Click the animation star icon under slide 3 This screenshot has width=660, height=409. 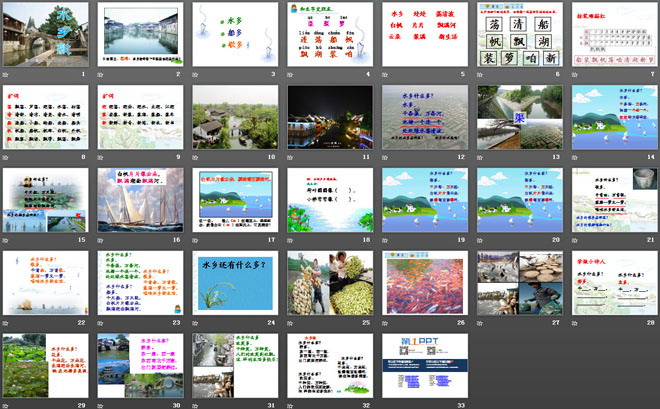point(195,75)
